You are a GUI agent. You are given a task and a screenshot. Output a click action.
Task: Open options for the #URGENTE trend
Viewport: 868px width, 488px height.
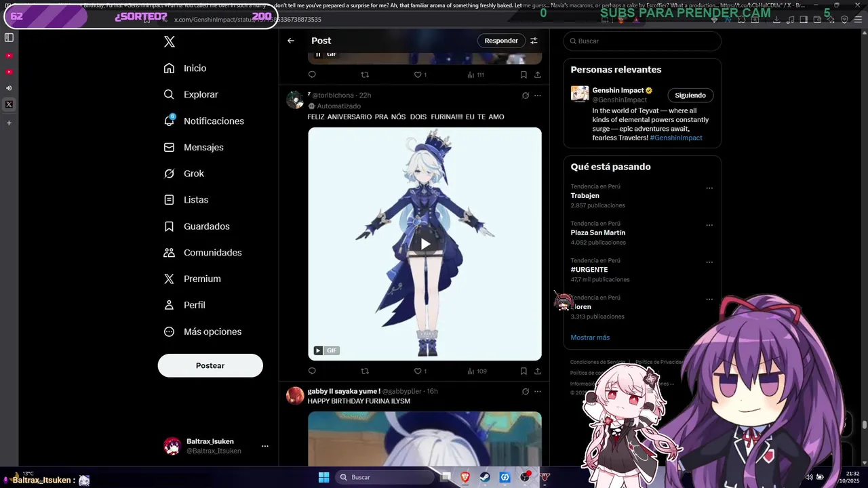[x=709, y=262]
